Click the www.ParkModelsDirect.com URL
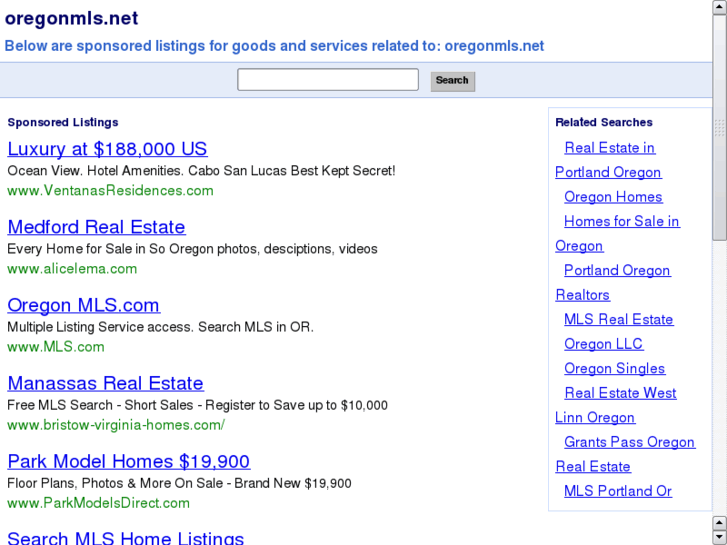The width and height of the screenshot is (727, 545). pyautogui.click(x=98, y=503)
